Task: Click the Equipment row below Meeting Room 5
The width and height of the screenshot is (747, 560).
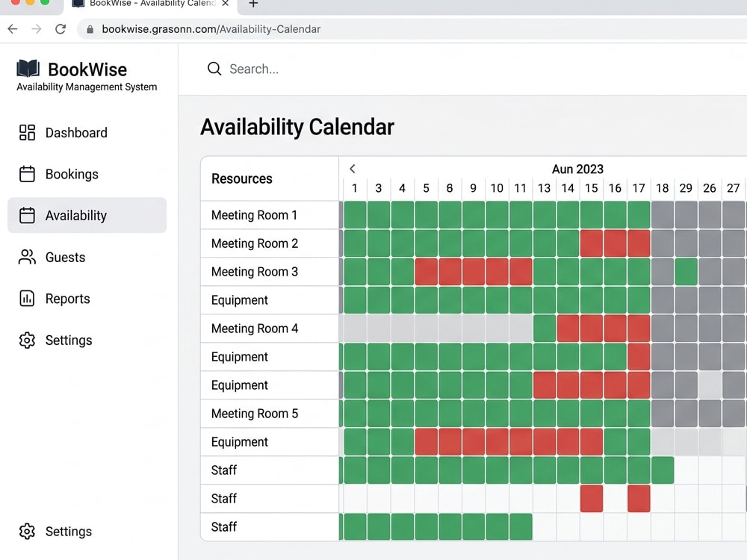Action: point(270,442)
